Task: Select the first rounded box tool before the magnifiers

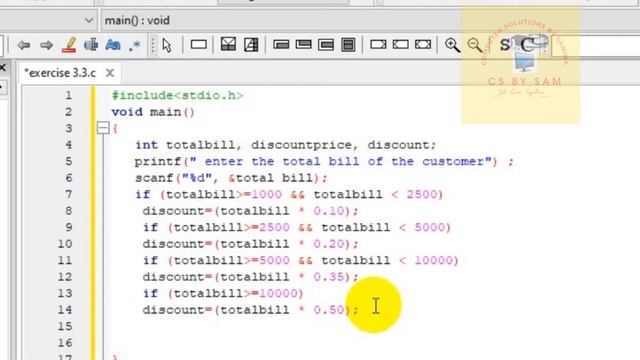Action: 378,44
